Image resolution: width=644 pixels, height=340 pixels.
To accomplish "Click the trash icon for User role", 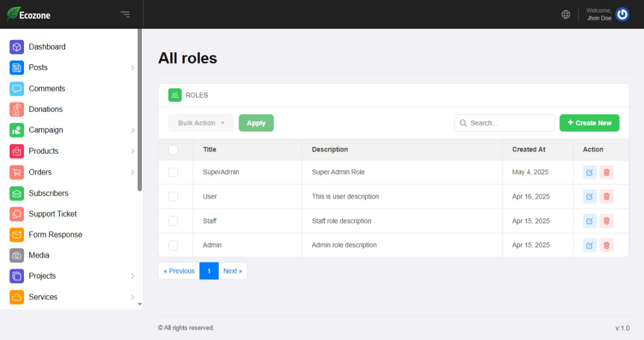I will point(606,196).
